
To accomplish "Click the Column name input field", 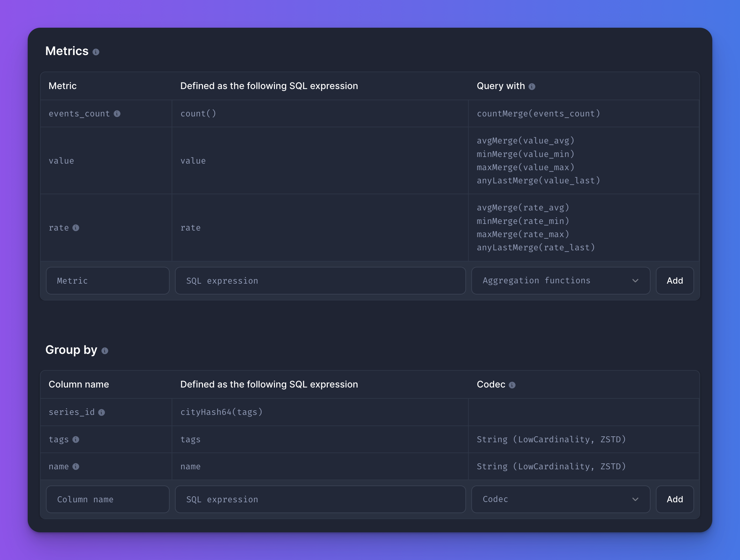I will pyautogui.click(x=107, y=499).
